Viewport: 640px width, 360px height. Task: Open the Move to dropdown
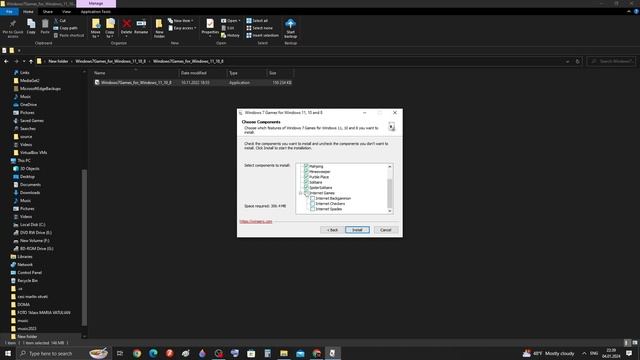[x=96, y=28]
